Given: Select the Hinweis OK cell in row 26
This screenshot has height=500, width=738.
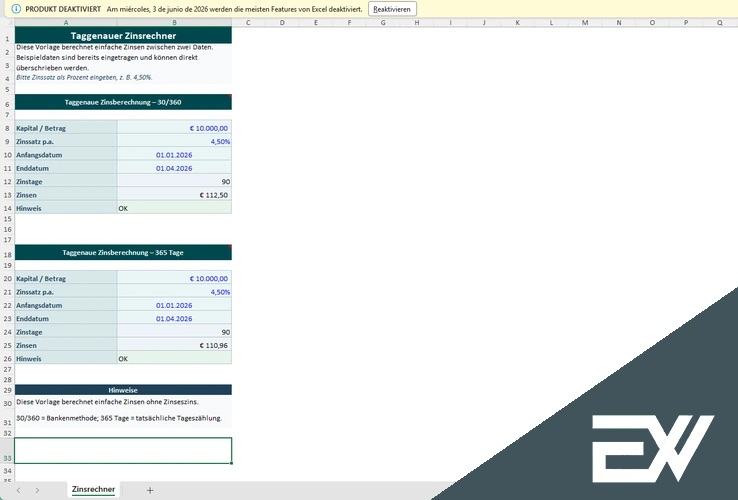Looking at the screenshot, I should click(174, 358).
